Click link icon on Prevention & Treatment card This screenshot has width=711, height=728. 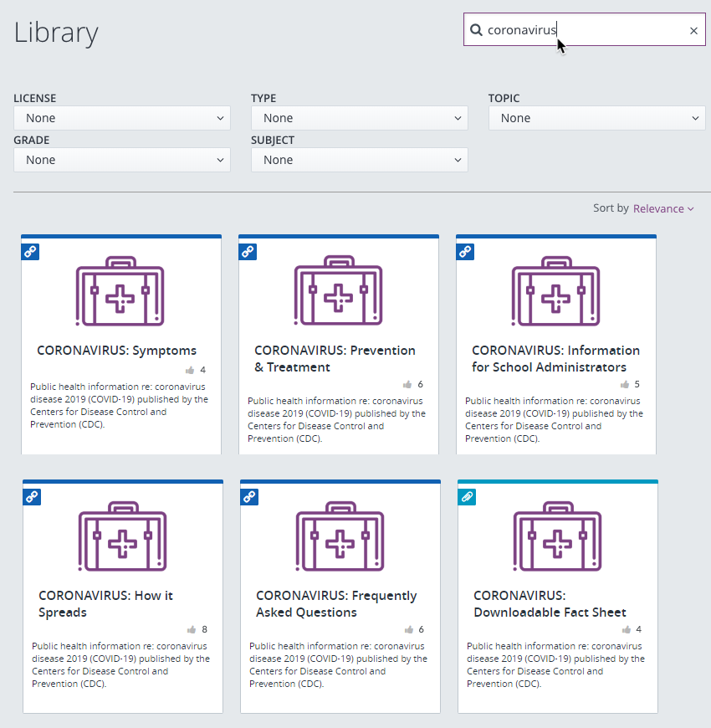pos(248,252)
